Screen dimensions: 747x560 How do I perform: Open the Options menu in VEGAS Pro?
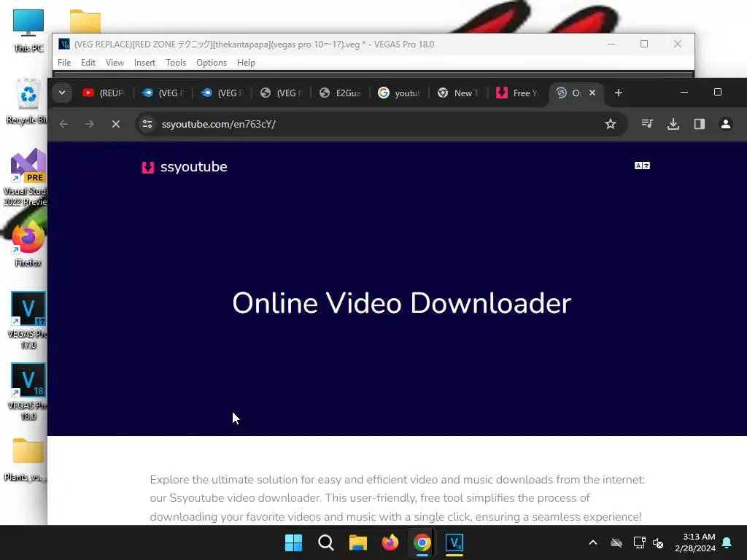coord(212,63)
